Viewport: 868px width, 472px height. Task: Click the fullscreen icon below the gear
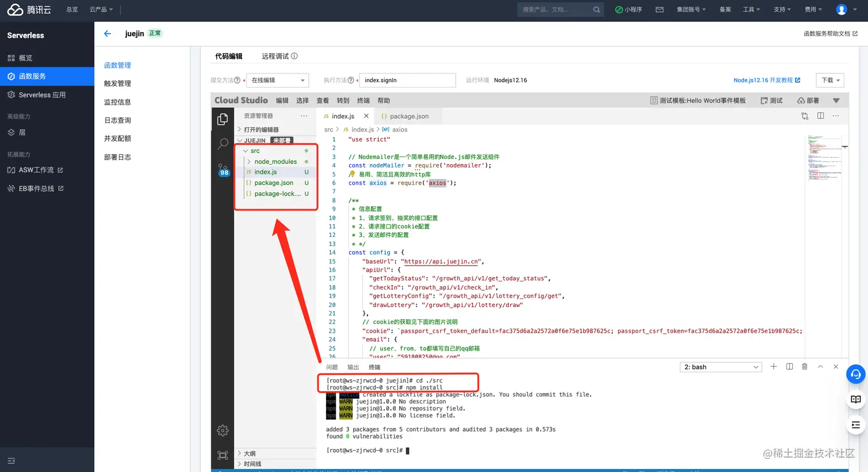click(x=223, y=455)
